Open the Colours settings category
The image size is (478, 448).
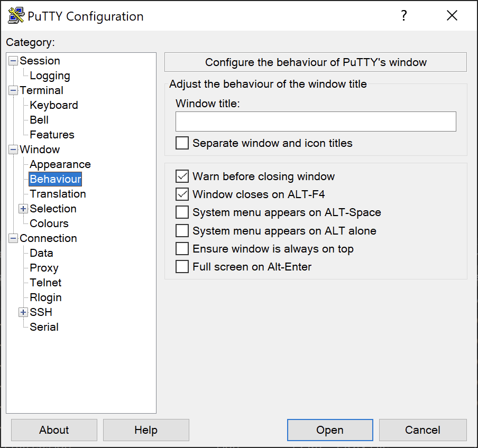(x=49, y=223)
